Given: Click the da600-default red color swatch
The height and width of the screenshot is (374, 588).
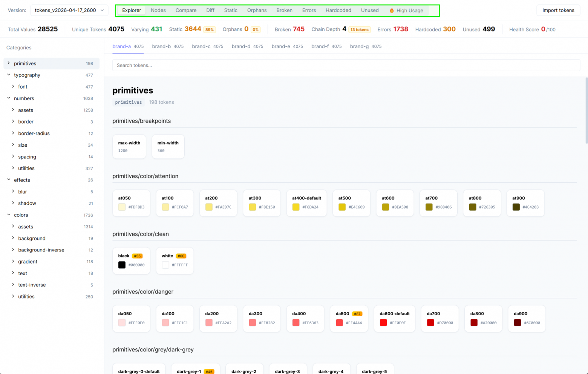Looking at the screenshot, I should pyautogui.click(x=383, y=323).
